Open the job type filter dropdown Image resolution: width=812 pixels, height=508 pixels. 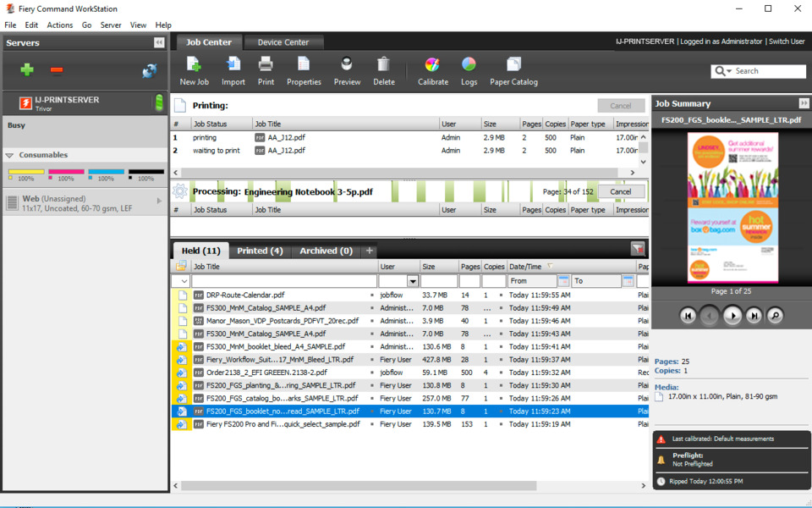(x=184, y=281)
